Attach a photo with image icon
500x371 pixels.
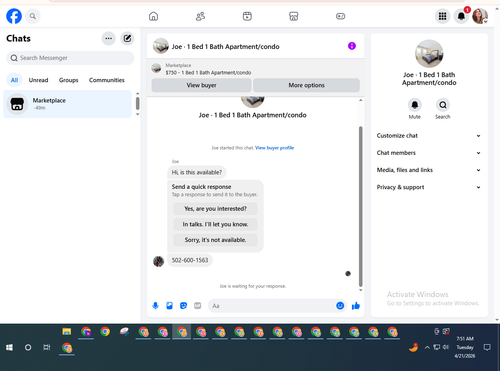click(x=169, y=306)
